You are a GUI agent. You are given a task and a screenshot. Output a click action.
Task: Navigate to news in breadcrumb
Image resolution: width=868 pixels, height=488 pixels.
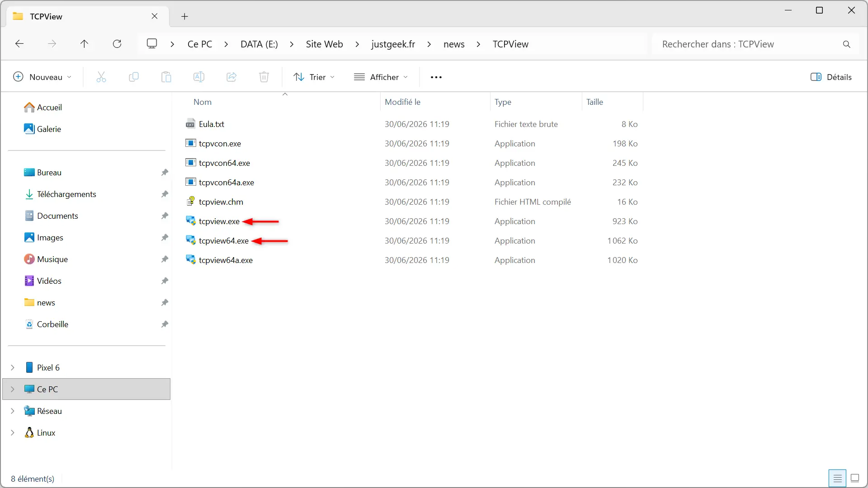click(454, 44)
